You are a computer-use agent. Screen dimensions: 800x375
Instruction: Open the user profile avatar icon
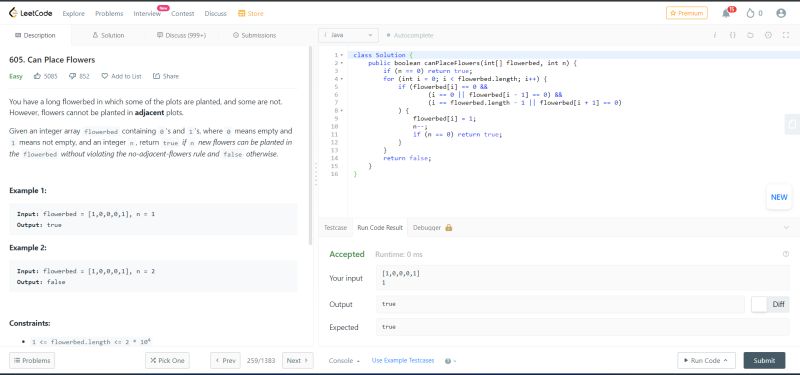(781, 13)
